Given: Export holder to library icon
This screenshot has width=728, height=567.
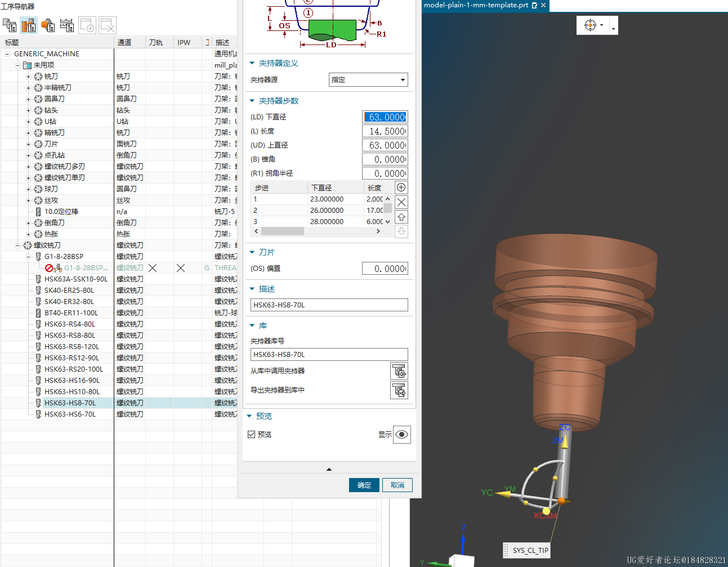Looking at the screenshot, I should 399,390.
